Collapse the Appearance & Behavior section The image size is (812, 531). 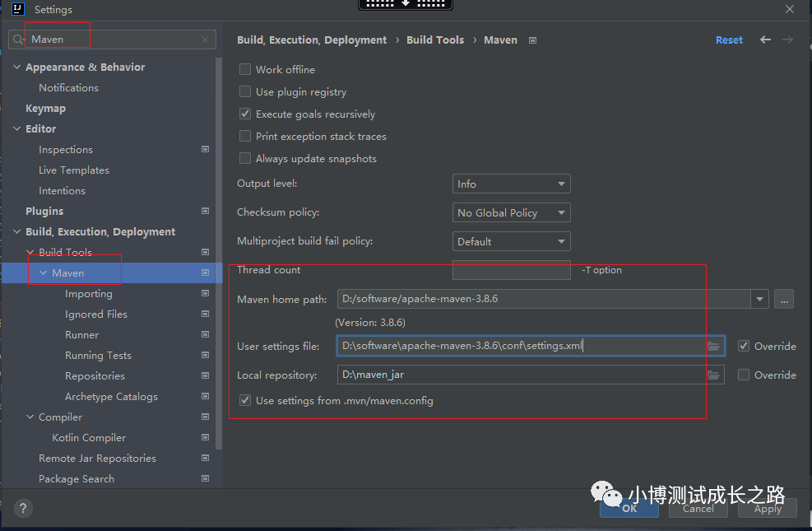16,67
